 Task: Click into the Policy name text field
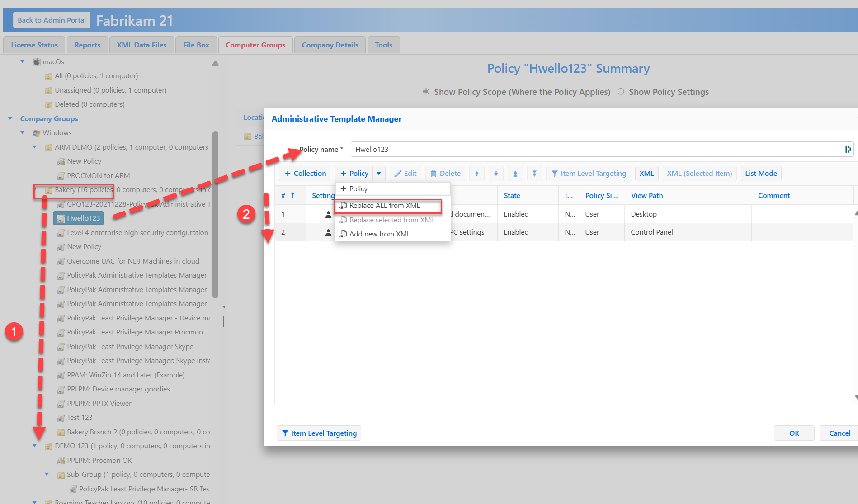(x=588, y=150)
